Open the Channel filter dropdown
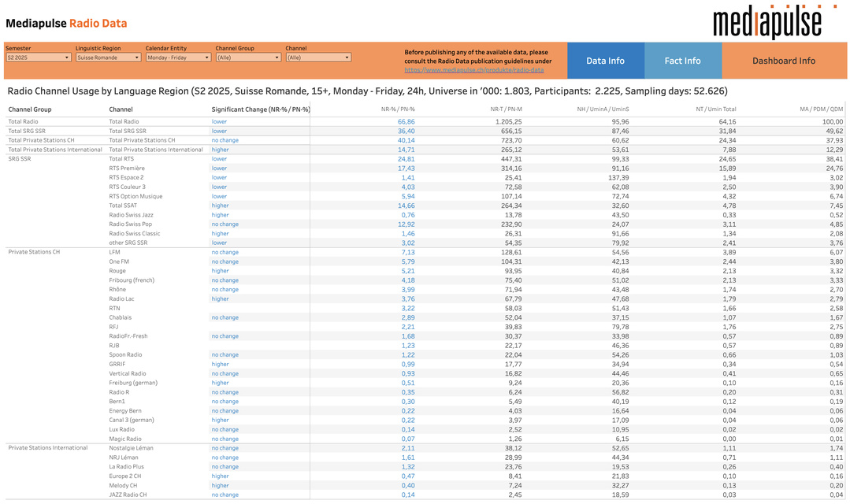 point(318,57)
